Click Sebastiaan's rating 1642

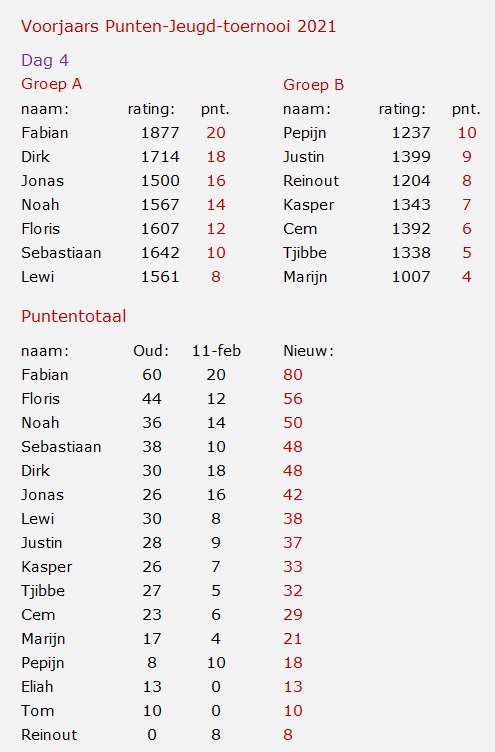[160, 253]
